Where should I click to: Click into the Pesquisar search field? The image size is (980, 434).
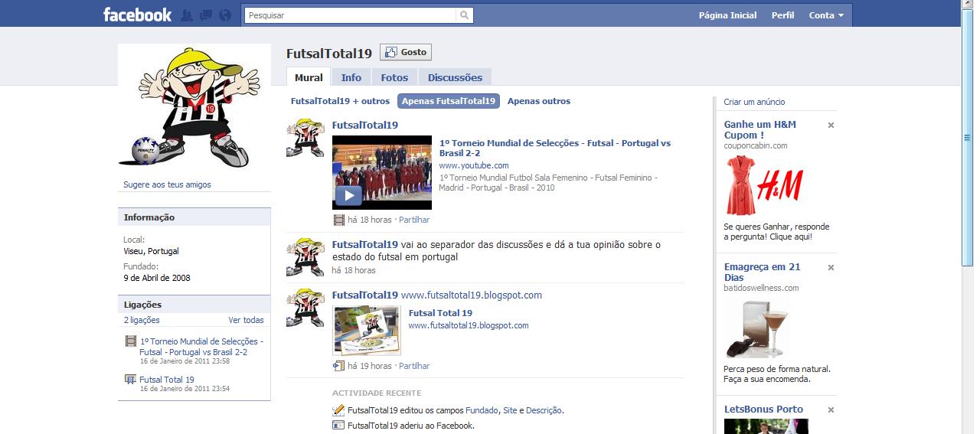351,15
